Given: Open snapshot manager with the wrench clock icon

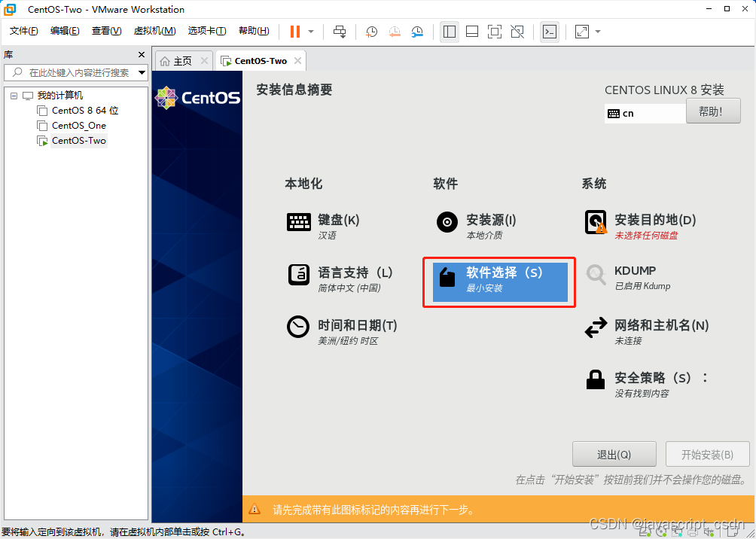Looking at the screenshot, I should pos(418,32).
